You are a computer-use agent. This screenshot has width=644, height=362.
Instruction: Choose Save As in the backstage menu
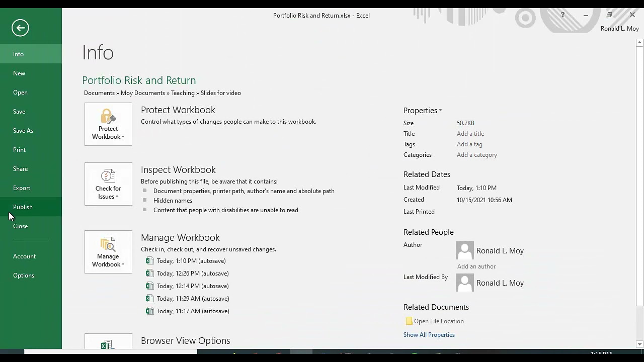coord(31,131)
